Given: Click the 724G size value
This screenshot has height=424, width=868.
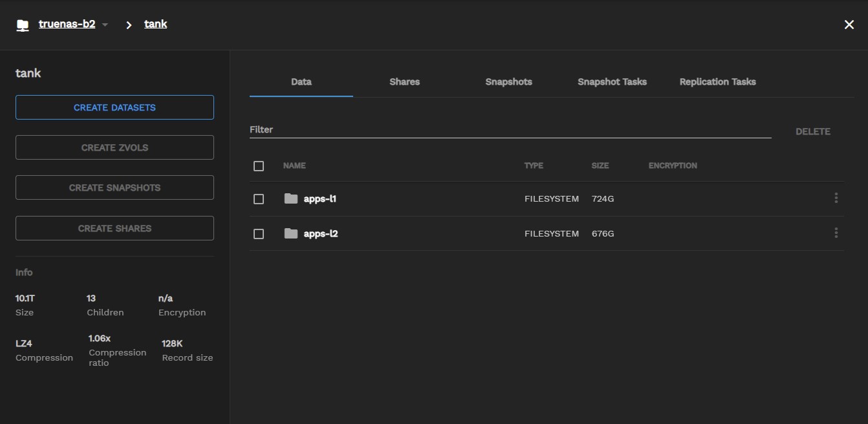Looking at the screenshot, I should click(x=603, y=198).
